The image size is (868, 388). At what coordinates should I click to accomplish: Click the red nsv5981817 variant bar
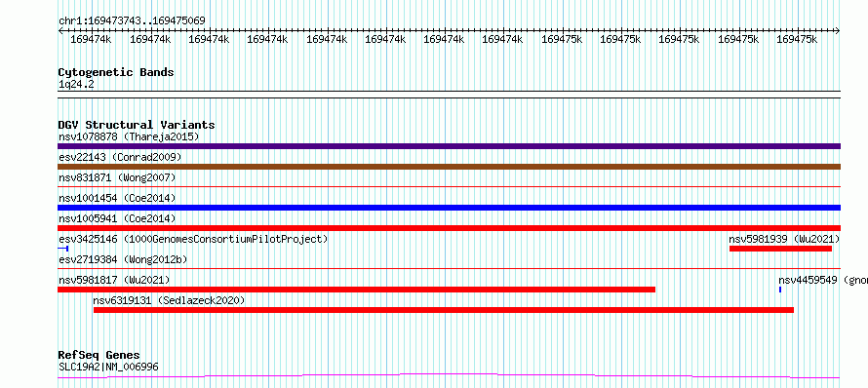[x=357, y=290]
